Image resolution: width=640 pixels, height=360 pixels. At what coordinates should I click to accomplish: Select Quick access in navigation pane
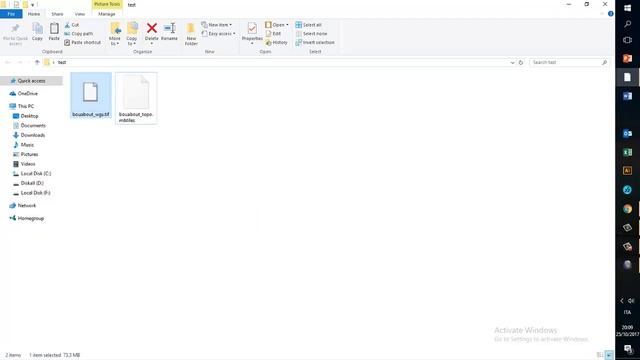(31, 81)
